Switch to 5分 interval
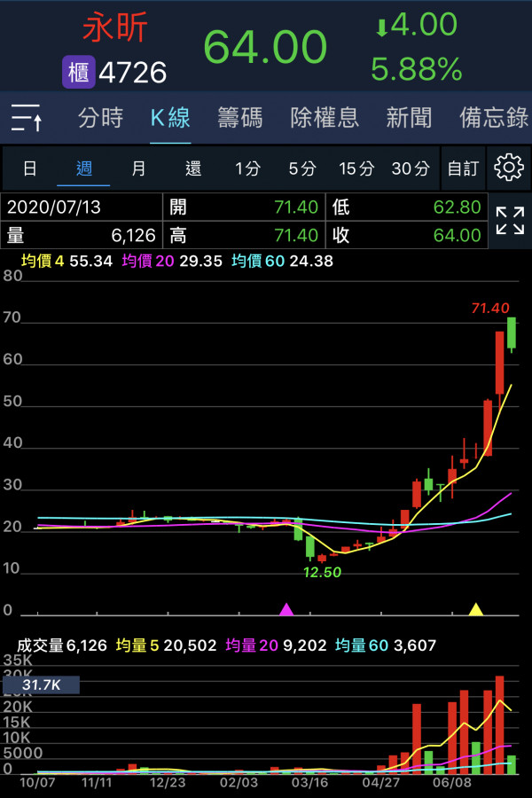 [301, 168]
